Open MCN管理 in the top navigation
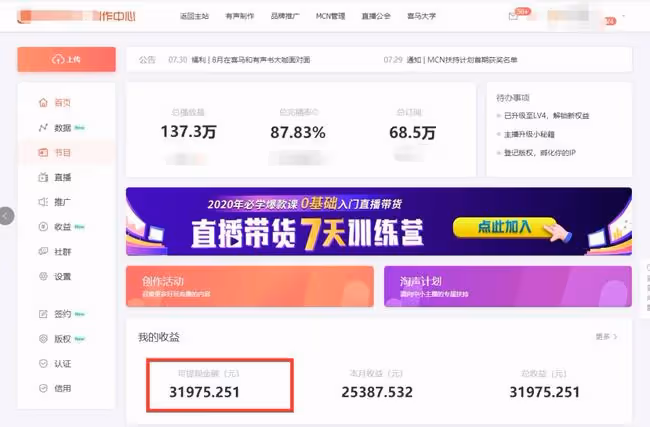The image size is (650, 427). 330,16
